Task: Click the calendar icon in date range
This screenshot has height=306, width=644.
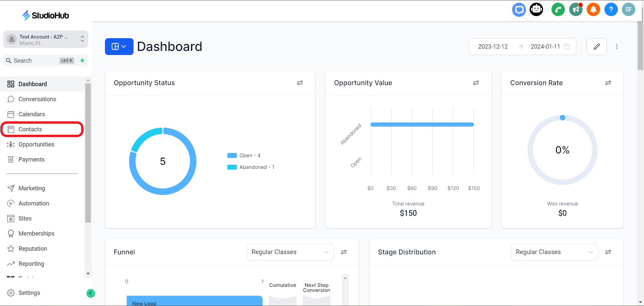Action: click(x=567, y=47)
